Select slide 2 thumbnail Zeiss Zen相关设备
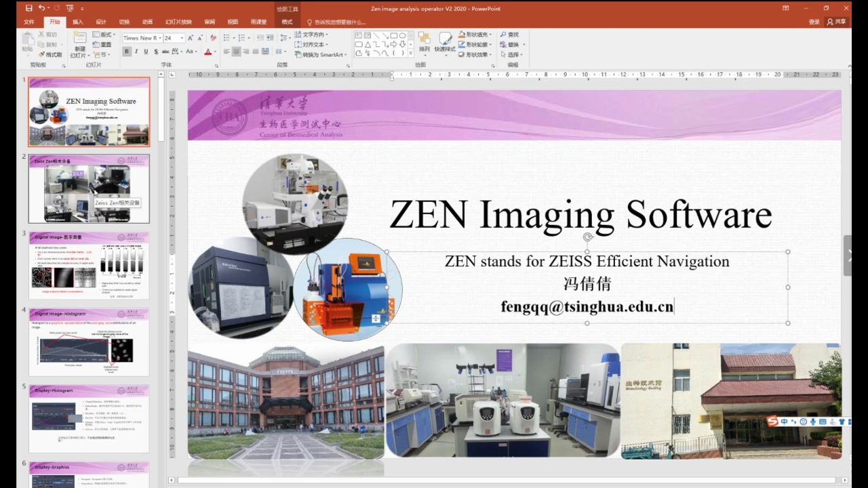Screen dimensions: 868x488 [x=89, y=188]
